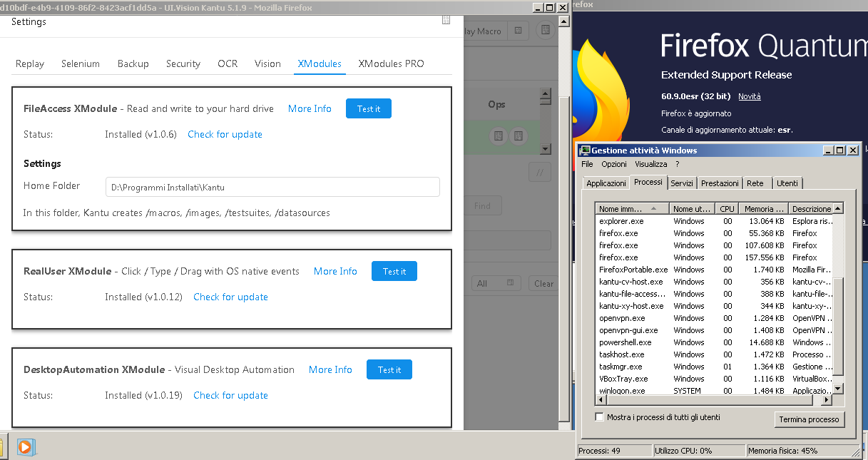Click the Task Manager title bar icon
868x460 pixels.
coord(585,150)
